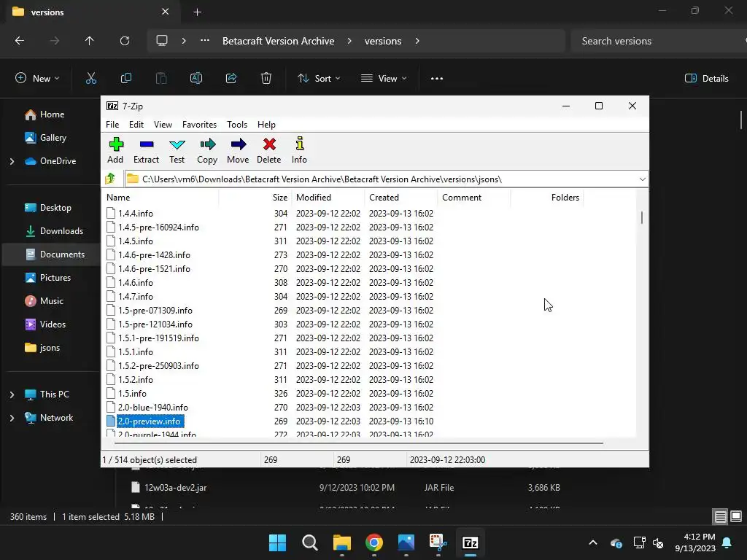This screenshot has height=560, width=747.
Task: Open the Help menu in 7-Zip
Action: coord(266,124)
